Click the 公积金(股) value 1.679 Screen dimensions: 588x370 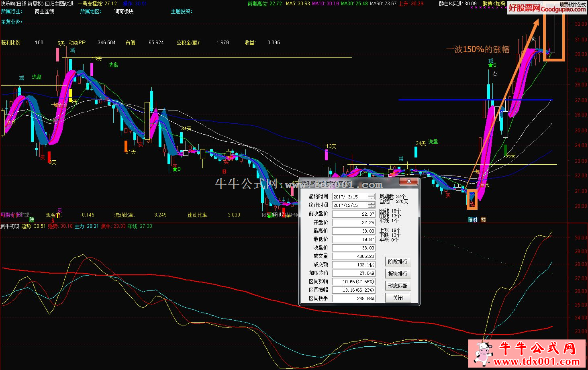[223, 43]
